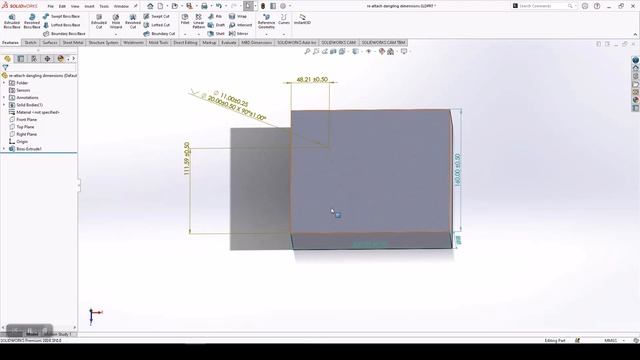
Task: Select the Draft feature
Action: pos(216,25)
